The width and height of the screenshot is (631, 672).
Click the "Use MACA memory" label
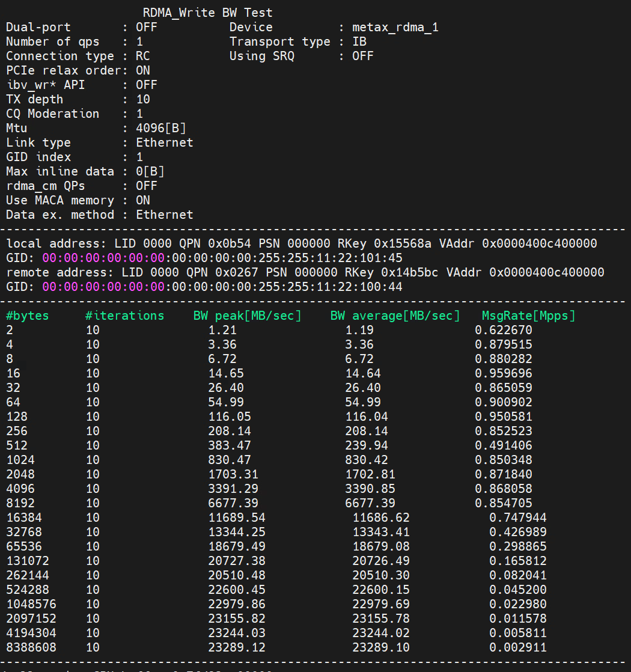pos(60,201)
